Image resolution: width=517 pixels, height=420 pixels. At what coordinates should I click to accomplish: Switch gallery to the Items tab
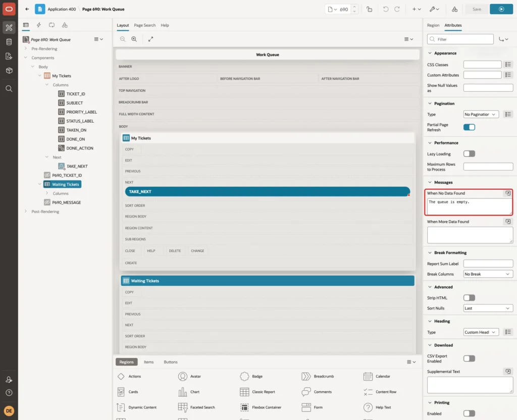[149, 362]
